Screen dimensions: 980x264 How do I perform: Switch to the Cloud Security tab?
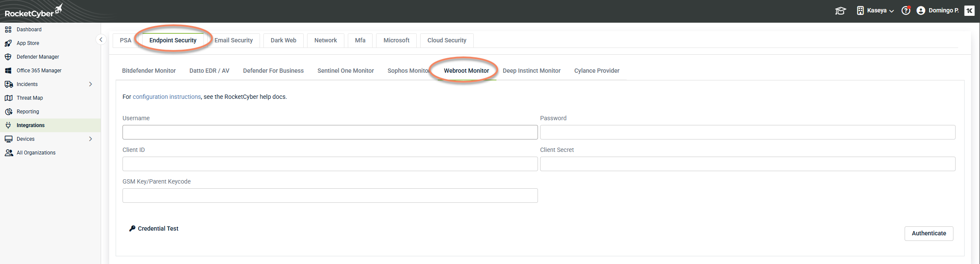click(x=447, y=40)
